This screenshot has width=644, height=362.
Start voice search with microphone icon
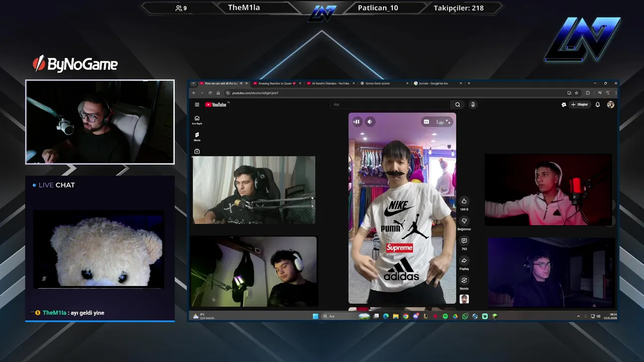click(472, 105)
